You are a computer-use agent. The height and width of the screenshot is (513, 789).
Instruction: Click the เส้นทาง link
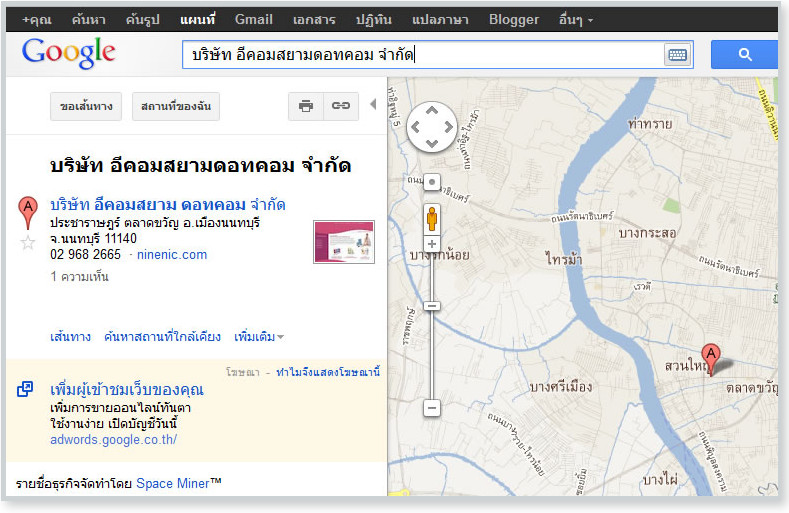tap(70, 336)
